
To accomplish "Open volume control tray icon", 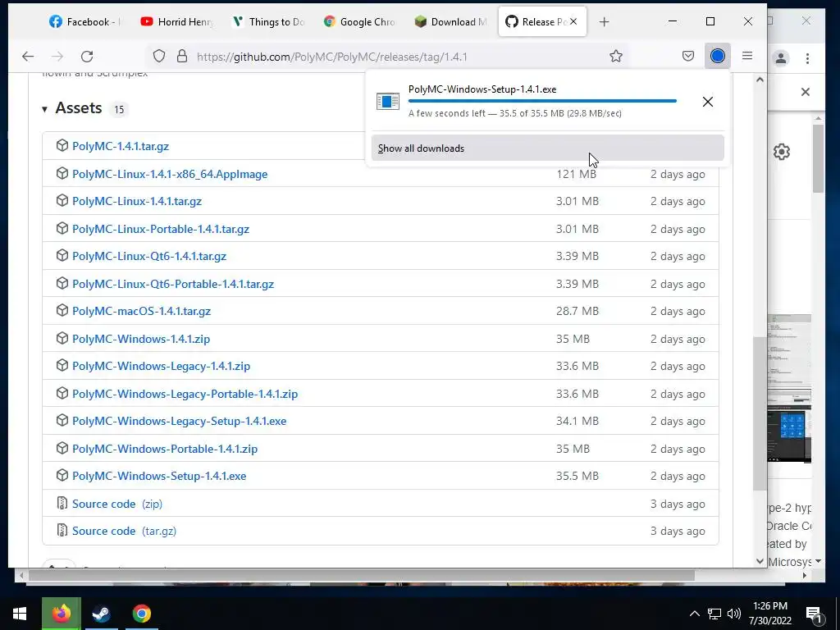I will (x=734, y=614).
